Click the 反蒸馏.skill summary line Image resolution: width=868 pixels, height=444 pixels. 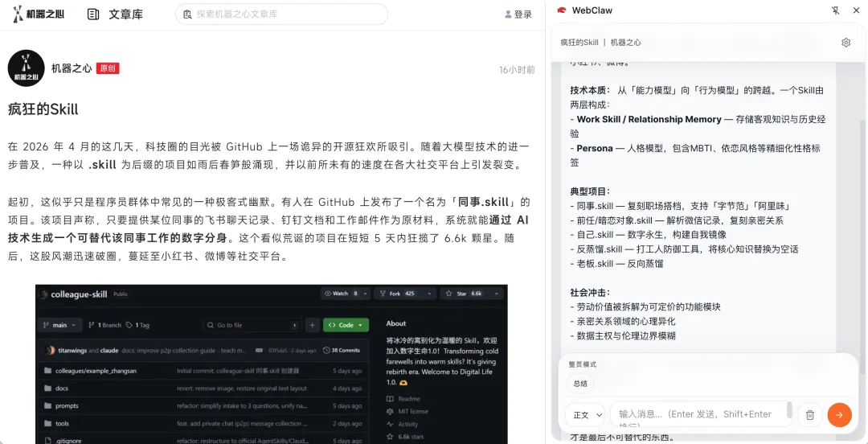[x=684, y=249]
